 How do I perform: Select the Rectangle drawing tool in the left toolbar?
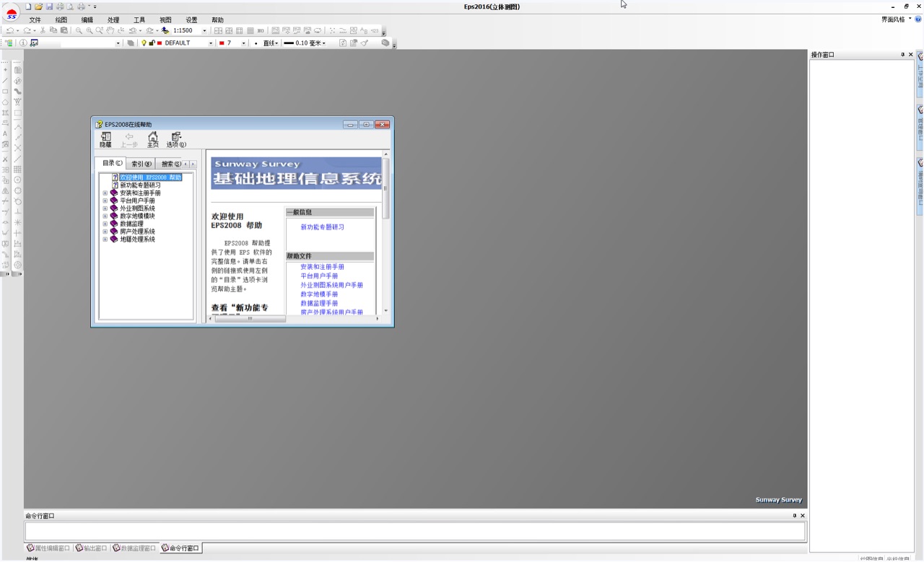tap(5, 91)
